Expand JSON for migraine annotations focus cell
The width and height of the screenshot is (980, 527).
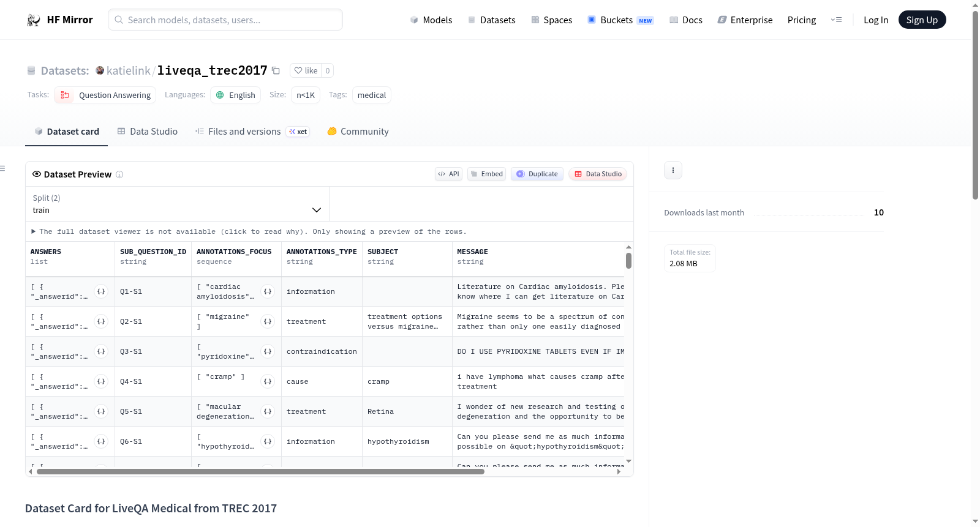click(x=268, y=321)
